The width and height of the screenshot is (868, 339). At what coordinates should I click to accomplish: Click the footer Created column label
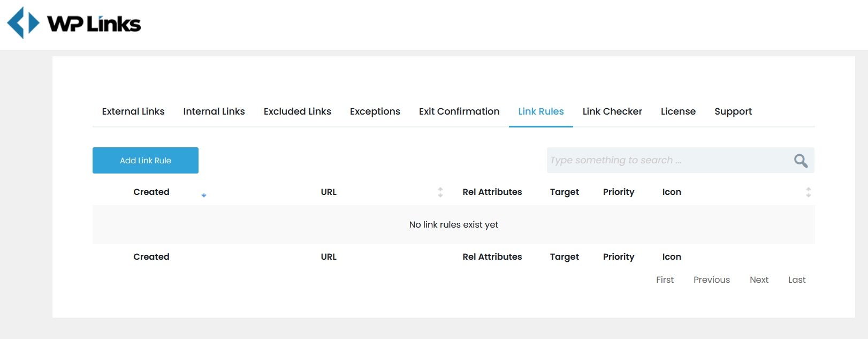[151, 257]
